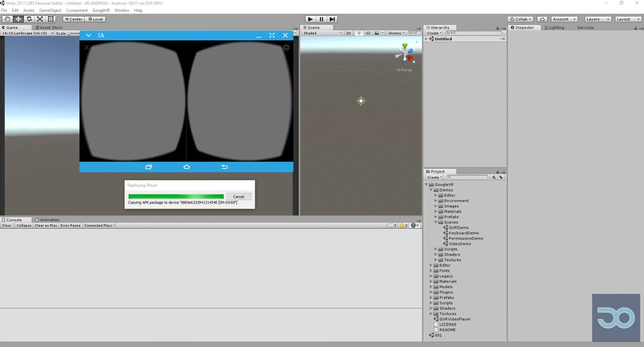Click Project search by label icon
The height and width of the screenshot is (347, 644).
[x=501, y=177]
